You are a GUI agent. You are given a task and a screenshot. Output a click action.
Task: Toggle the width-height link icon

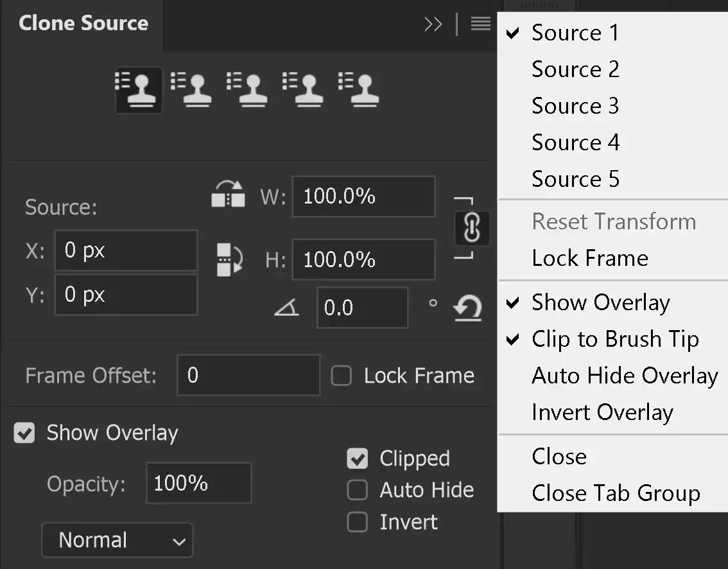472,228
